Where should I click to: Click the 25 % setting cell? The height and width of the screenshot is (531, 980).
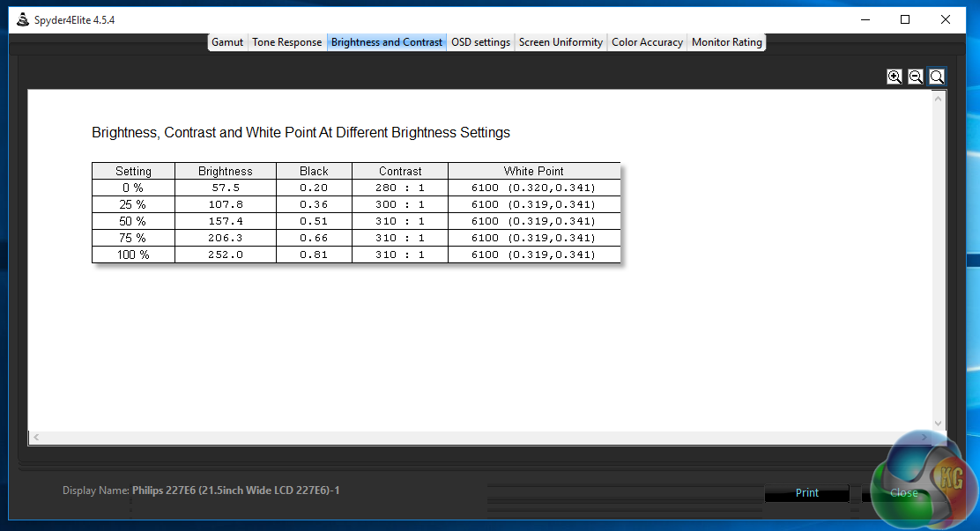tap(133, 204)
